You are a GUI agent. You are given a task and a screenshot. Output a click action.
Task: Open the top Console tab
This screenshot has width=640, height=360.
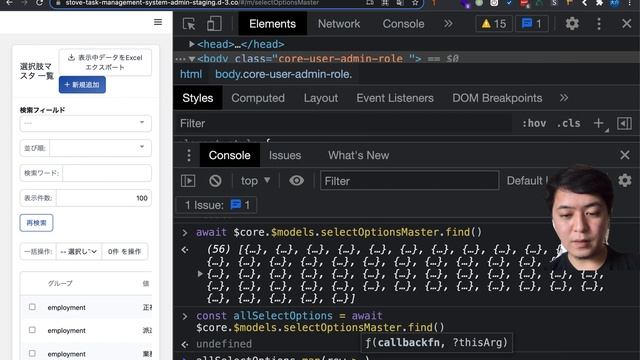[x=403, y=24]
